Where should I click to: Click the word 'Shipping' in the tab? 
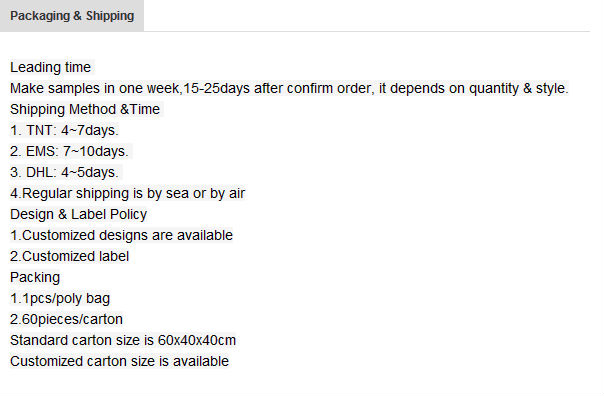110,16
